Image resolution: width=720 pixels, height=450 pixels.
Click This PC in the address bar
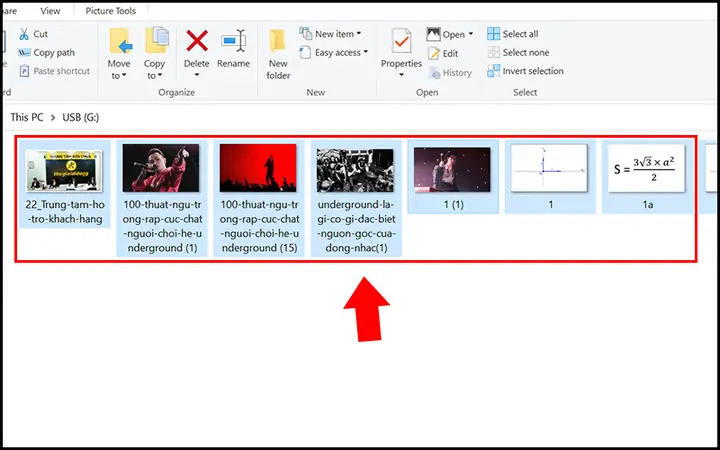click(x=27, y=118)
